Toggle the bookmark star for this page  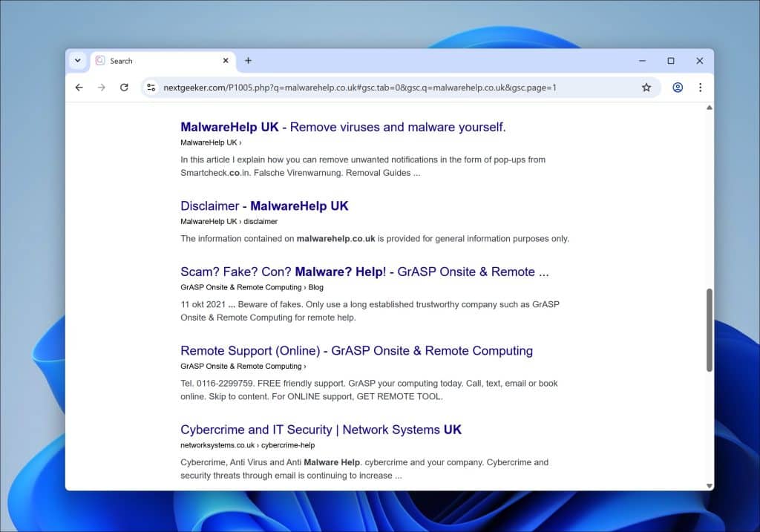click(x=646, y=87)
